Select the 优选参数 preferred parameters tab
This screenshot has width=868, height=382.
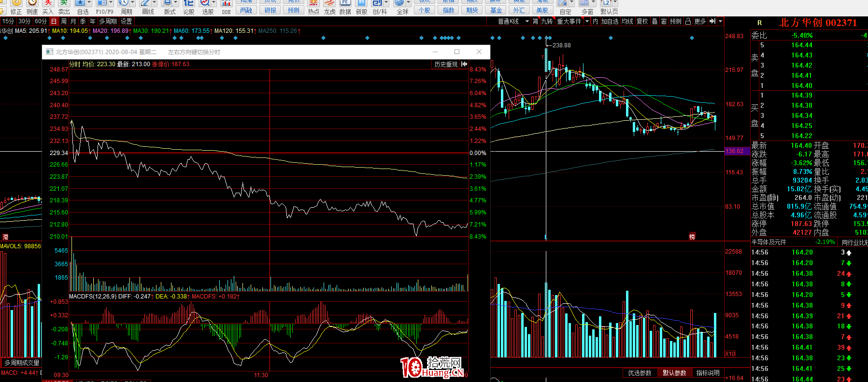[x=640, y=373]
